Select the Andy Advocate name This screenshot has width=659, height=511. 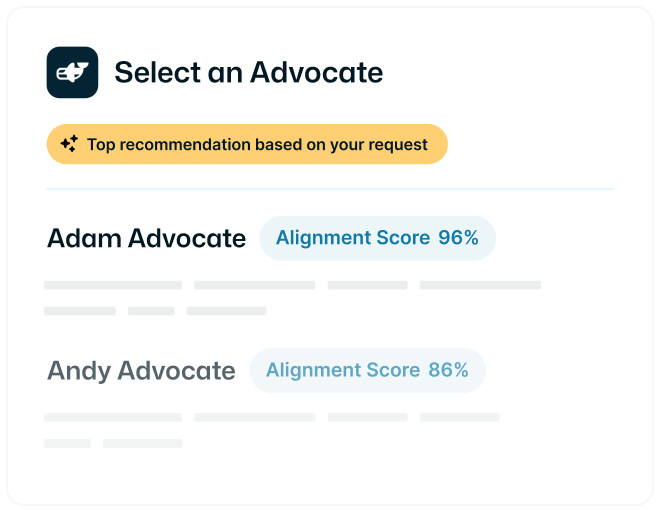[141, 371]
